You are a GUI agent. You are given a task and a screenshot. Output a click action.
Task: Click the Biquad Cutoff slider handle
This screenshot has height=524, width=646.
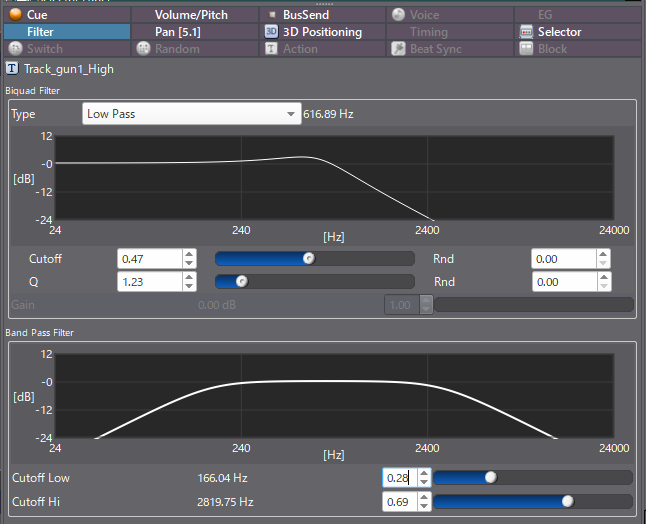click(309, 258)
